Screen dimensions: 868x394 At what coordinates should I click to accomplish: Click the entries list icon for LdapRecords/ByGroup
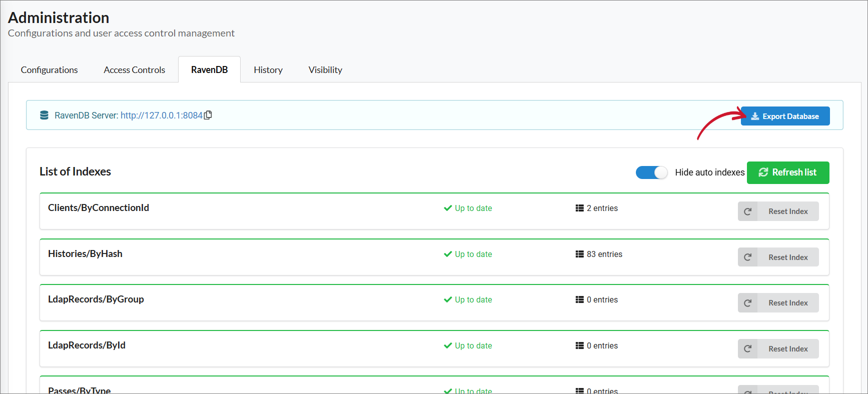tap(579, 299)
